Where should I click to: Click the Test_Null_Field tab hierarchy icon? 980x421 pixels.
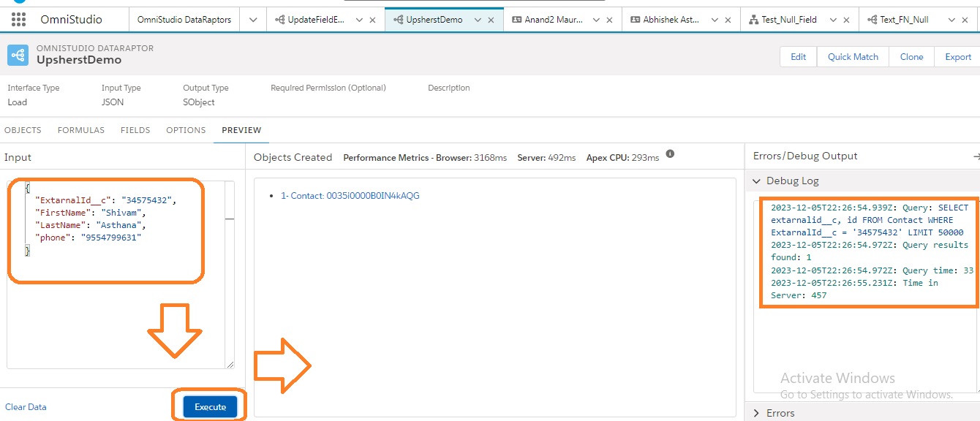(x=753, y=20)
